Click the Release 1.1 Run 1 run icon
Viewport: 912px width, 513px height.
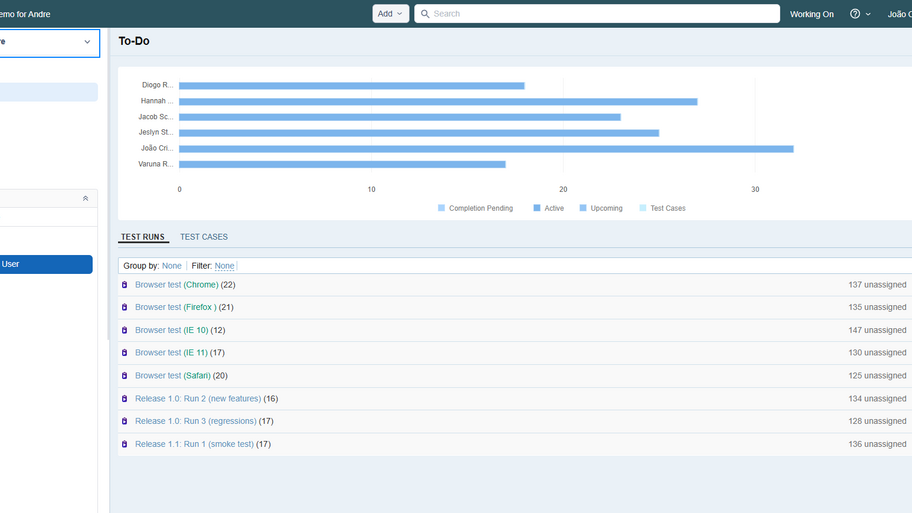[x=125, y=444]
